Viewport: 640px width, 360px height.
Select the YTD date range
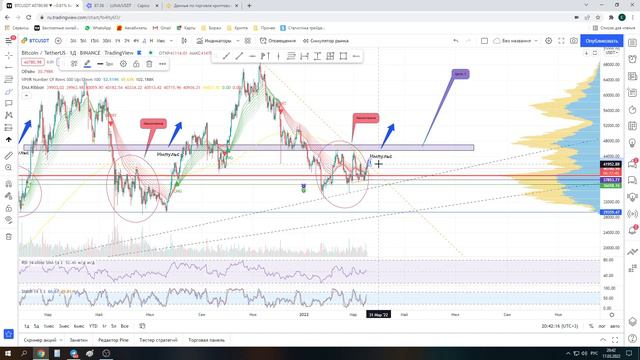(93, 326)
